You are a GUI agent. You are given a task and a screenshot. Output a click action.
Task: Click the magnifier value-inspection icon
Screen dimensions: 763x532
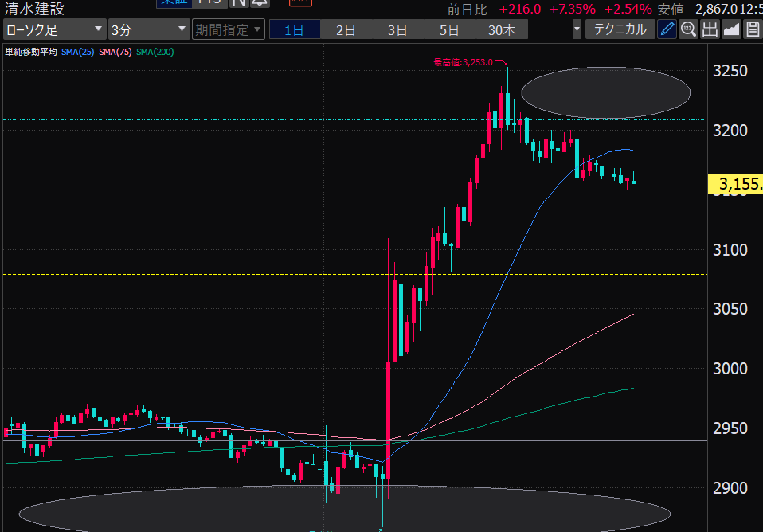click(689, 30)
